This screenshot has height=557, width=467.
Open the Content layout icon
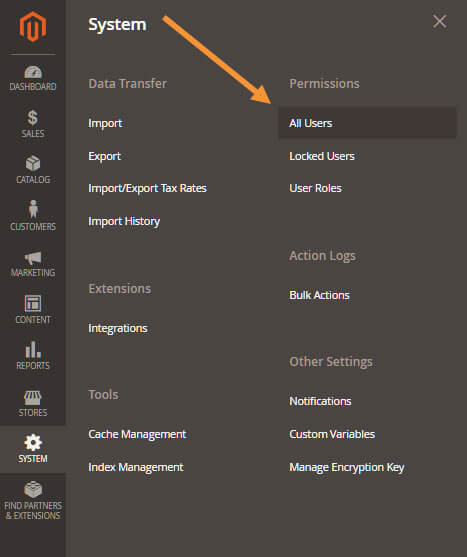point(33,303)
